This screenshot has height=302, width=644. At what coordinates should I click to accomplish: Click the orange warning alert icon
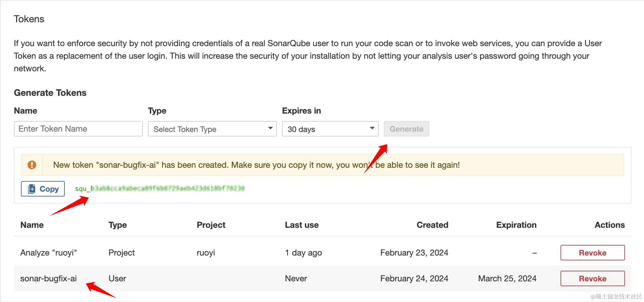click(x=32, y=165)
